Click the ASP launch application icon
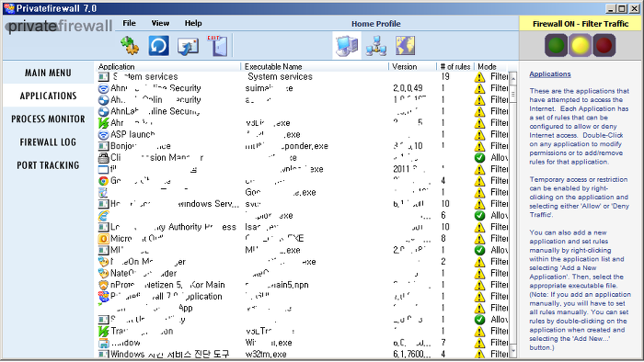This screenshot has height=362, width=644. (x=103, y=134)
